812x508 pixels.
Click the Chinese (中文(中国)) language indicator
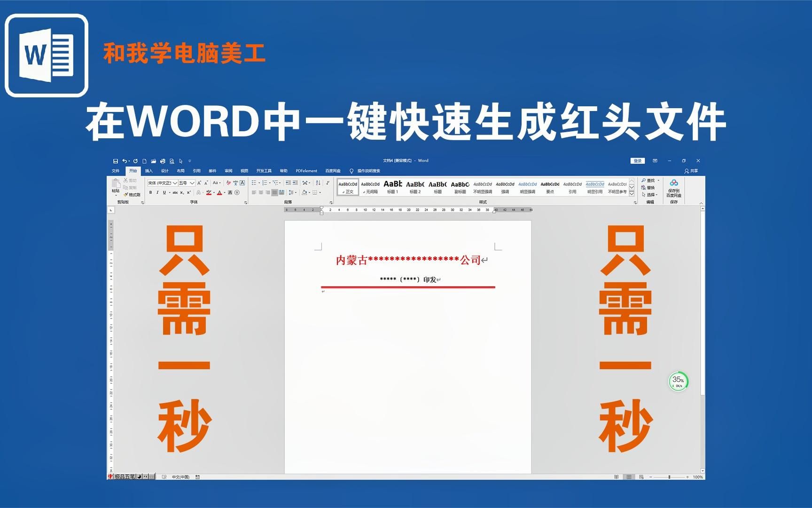tap(180, 477)
